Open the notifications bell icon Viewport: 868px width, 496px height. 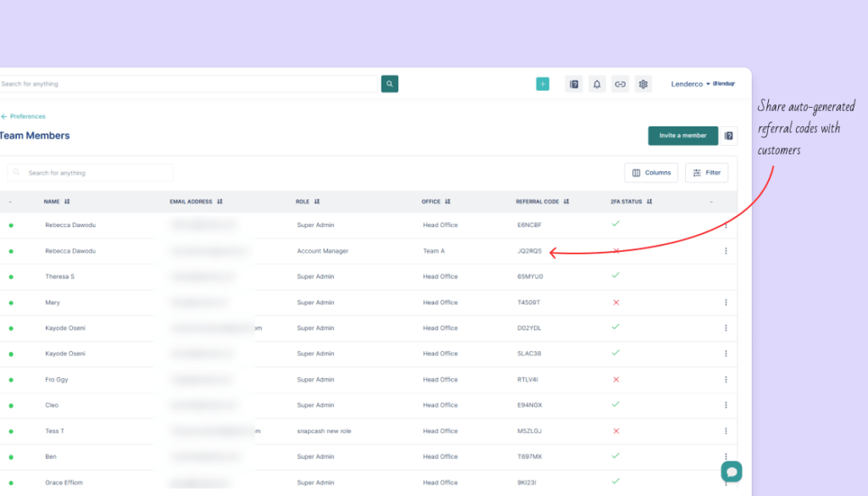[597, 84]
